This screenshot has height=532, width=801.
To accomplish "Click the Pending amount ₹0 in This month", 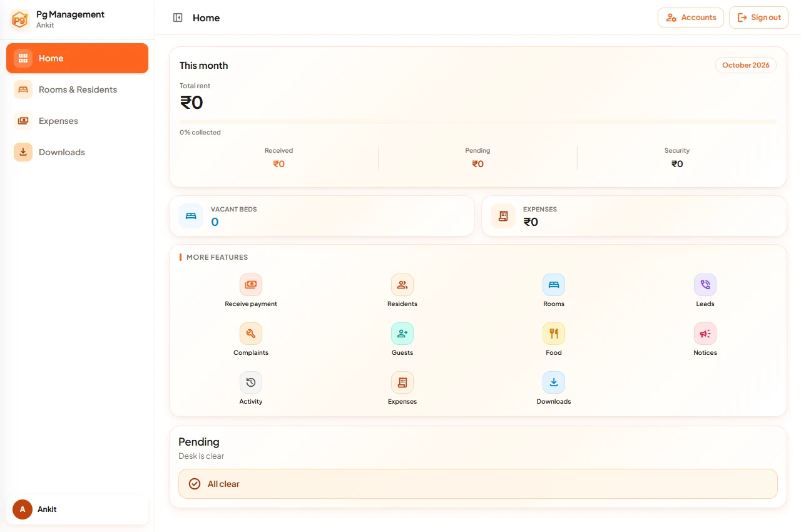I will point(477,164).
